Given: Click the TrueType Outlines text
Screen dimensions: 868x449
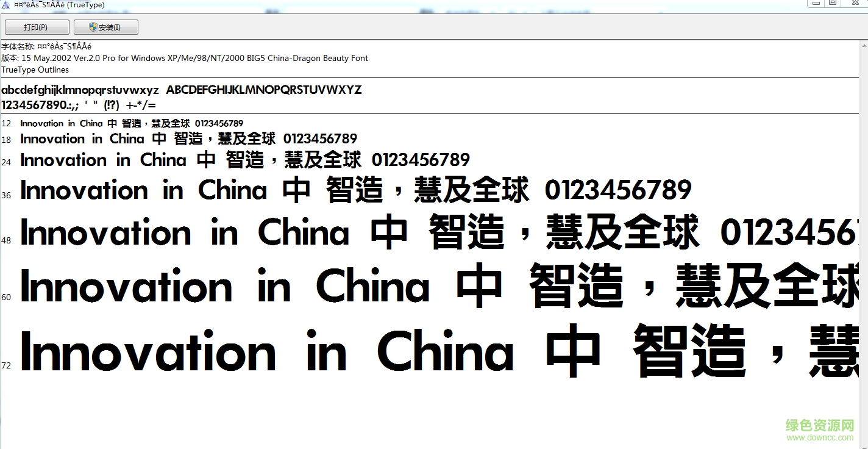Looking at the screenshot, I should click(35, 70).
